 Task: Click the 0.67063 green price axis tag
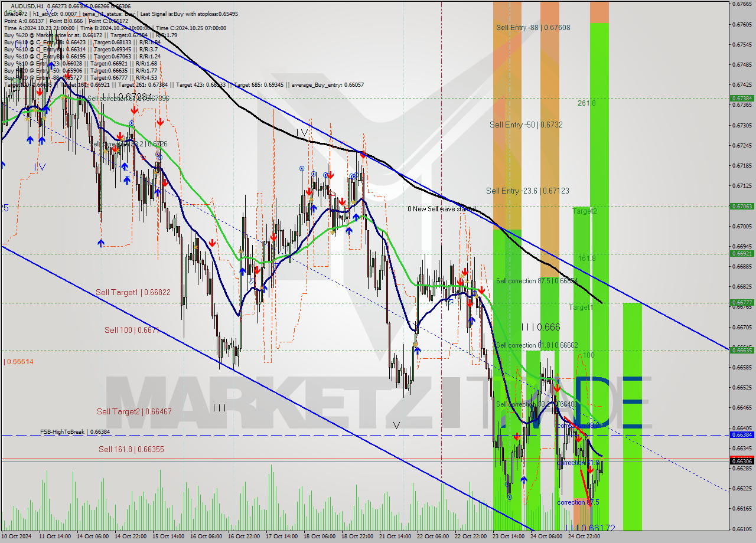[x=742, y=207]
